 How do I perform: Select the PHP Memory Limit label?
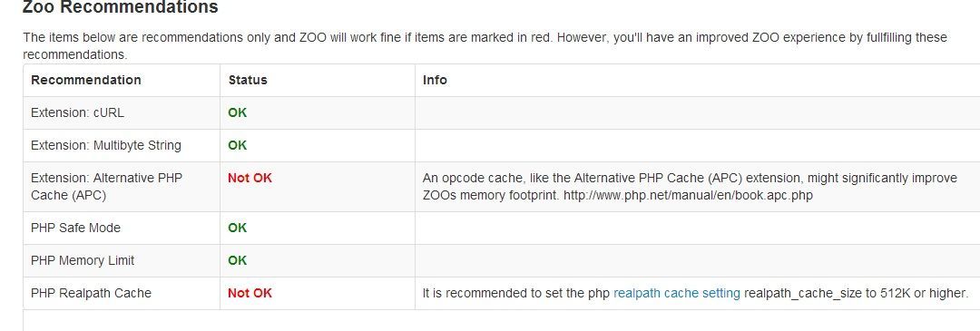click(83, 259)
